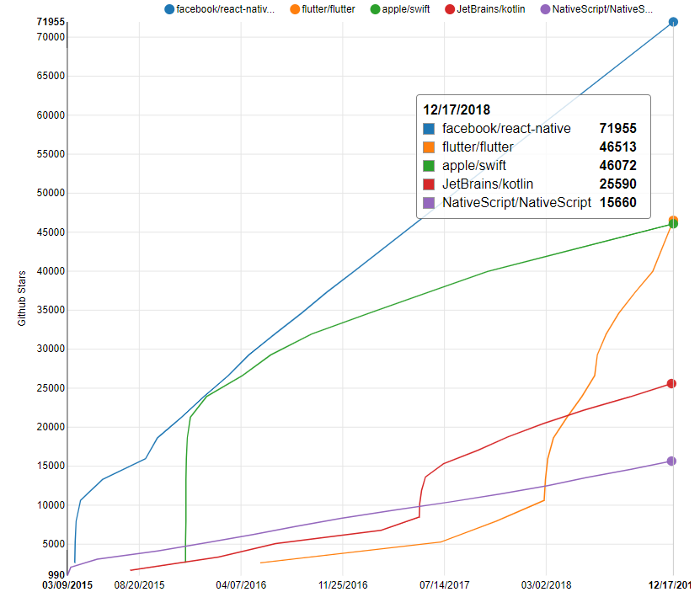Viewport: 700px width, 608px height.
Task: Click the purple swatch in the tooltip
Action: (x=429, y=203)
